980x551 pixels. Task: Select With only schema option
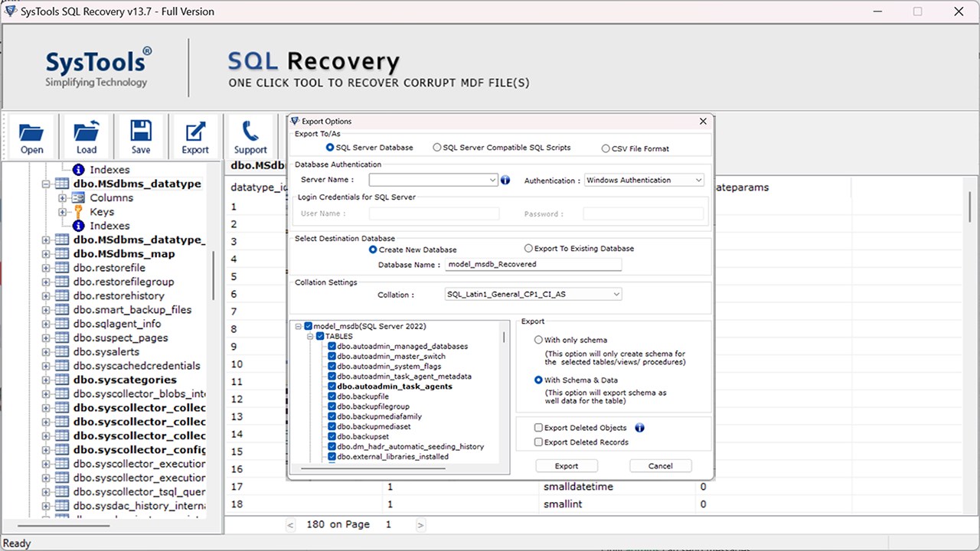tap(538, 340)
